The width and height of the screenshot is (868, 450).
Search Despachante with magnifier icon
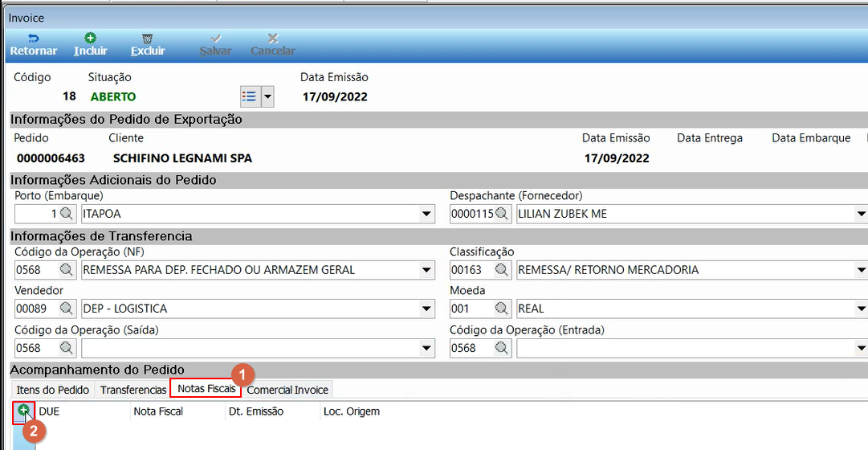502,214
